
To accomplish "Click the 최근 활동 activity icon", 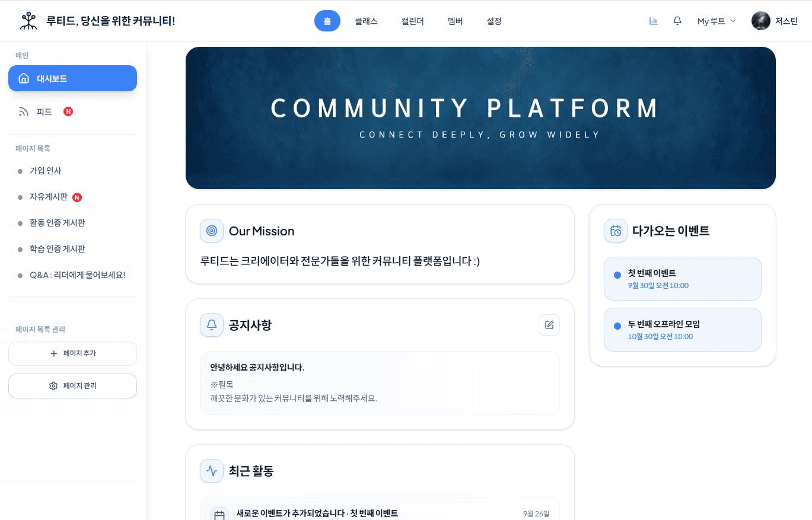I will coord(212,471).
